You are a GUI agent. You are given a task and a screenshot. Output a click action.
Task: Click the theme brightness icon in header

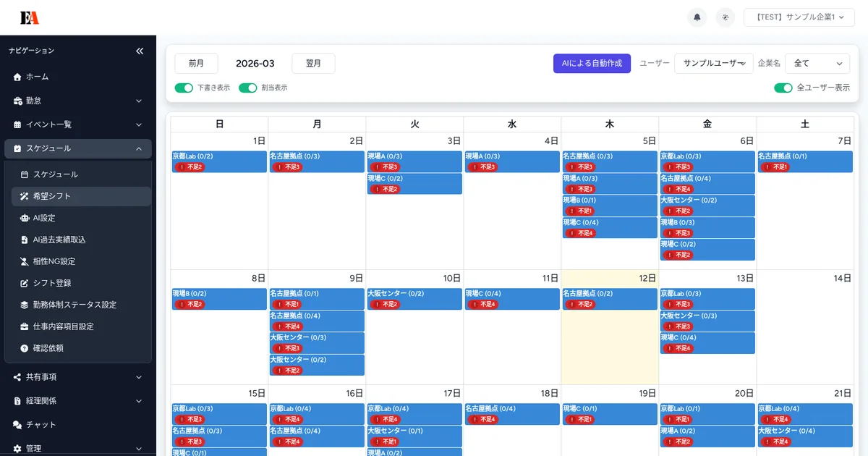(x=725, y=17)
